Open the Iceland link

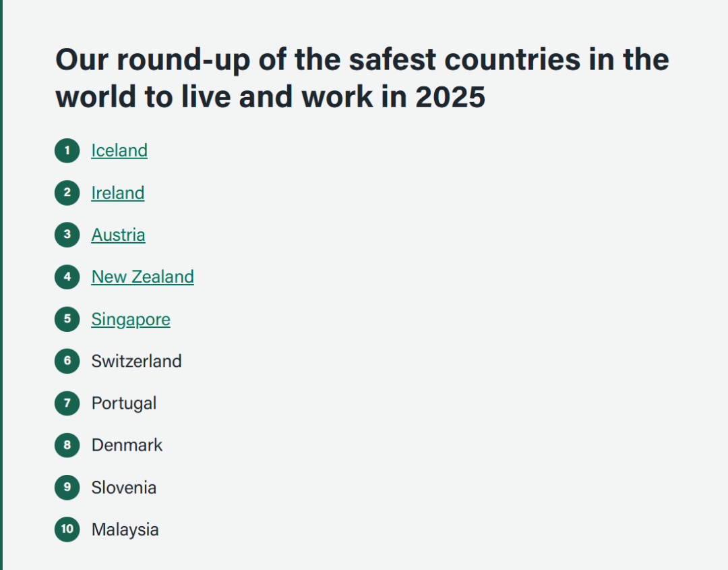119,150
